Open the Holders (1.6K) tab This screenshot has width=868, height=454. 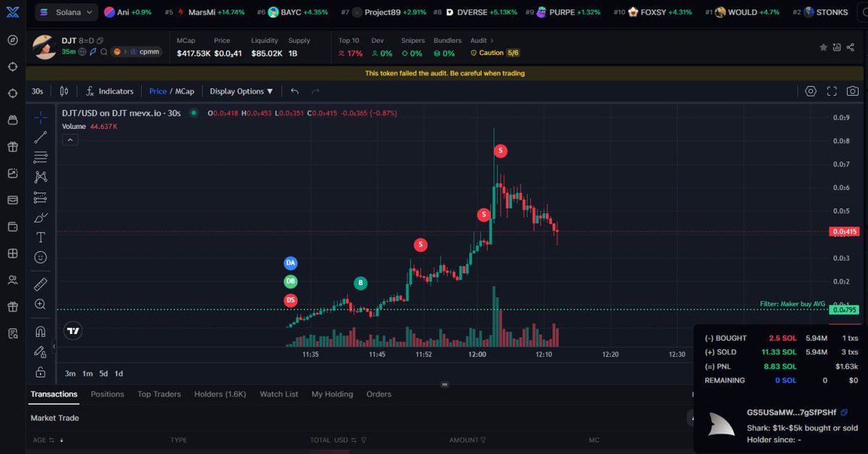(220, 394)
